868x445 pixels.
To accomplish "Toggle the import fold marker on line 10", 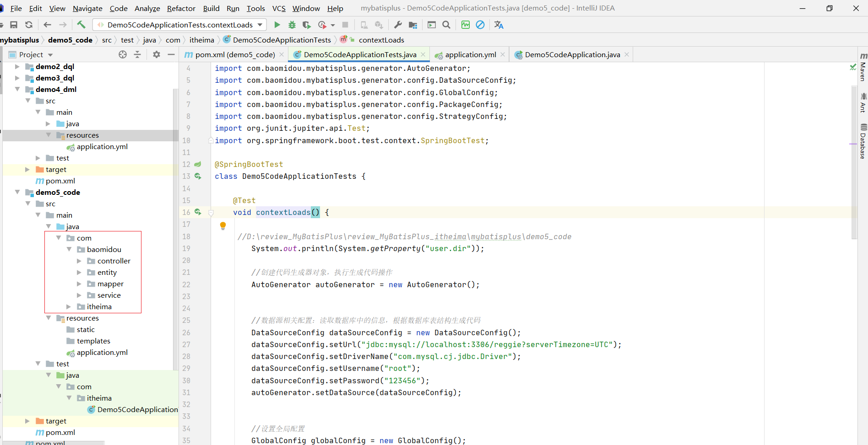I will (211, 140).
